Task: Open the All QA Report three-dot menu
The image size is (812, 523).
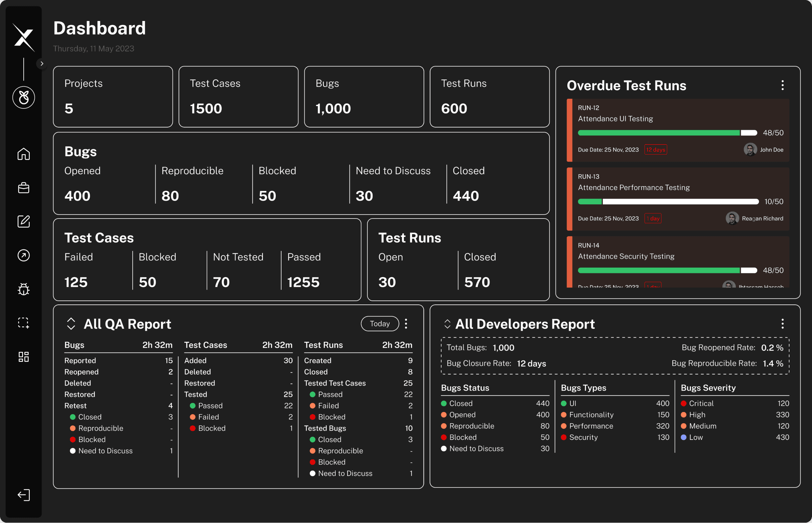Action: [x=406, y=324]
